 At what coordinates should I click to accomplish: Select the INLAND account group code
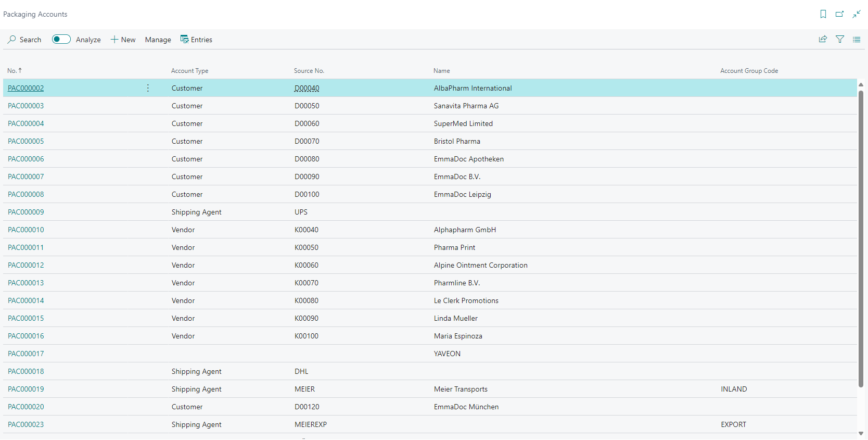coord(734,389)
